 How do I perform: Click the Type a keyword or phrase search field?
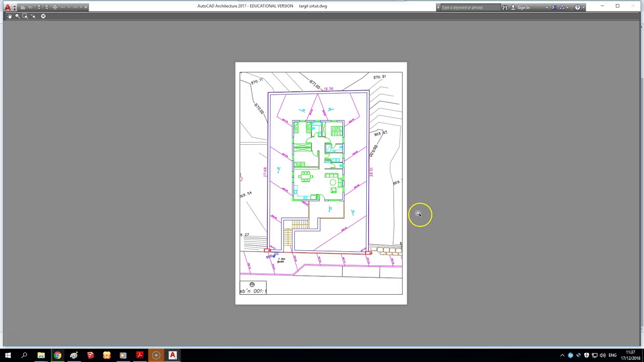coord(471,8)
